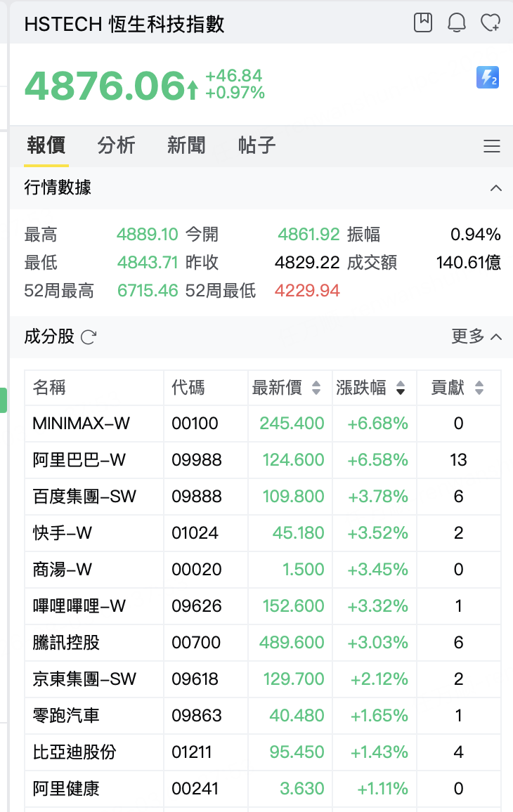
Task: Click the 最低 value 4843.71
Action: 148,263
